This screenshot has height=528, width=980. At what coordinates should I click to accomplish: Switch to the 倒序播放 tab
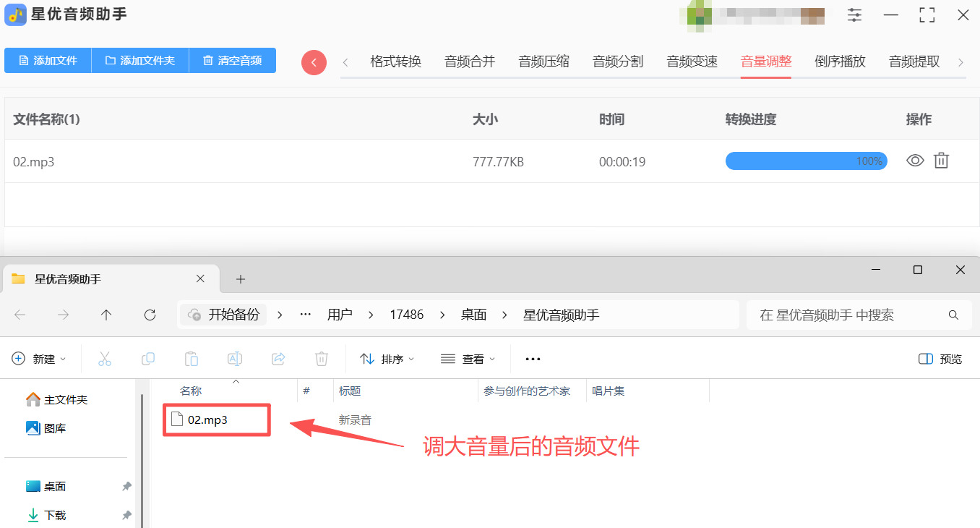point(839,61)
